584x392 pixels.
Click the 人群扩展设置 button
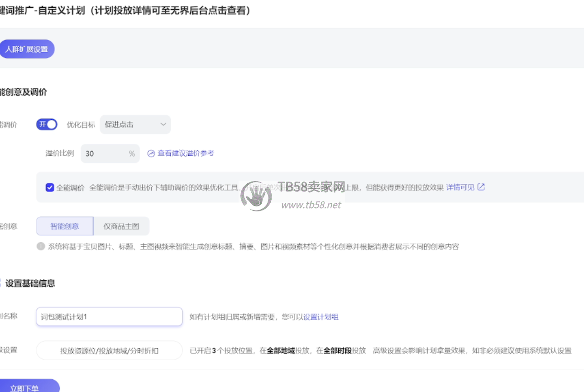click(27, 49)
